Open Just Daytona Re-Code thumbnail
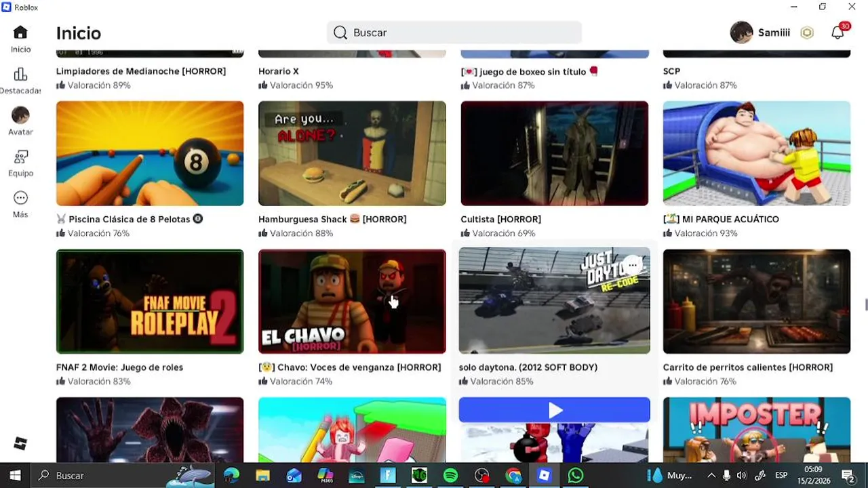The width and height of the screenshot is (868, 488). click(x=554, y=300)
